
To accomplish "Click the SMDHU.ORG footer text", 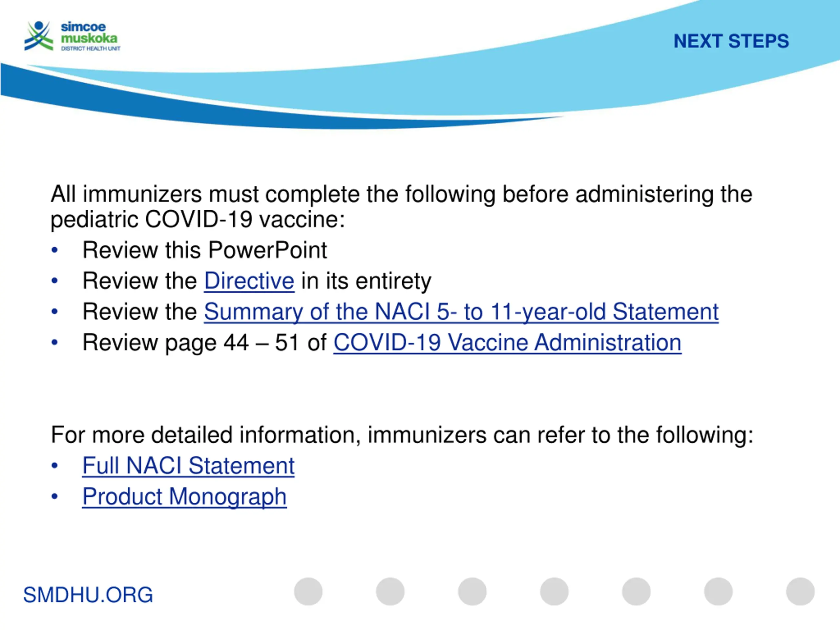I will click(88, 595).
